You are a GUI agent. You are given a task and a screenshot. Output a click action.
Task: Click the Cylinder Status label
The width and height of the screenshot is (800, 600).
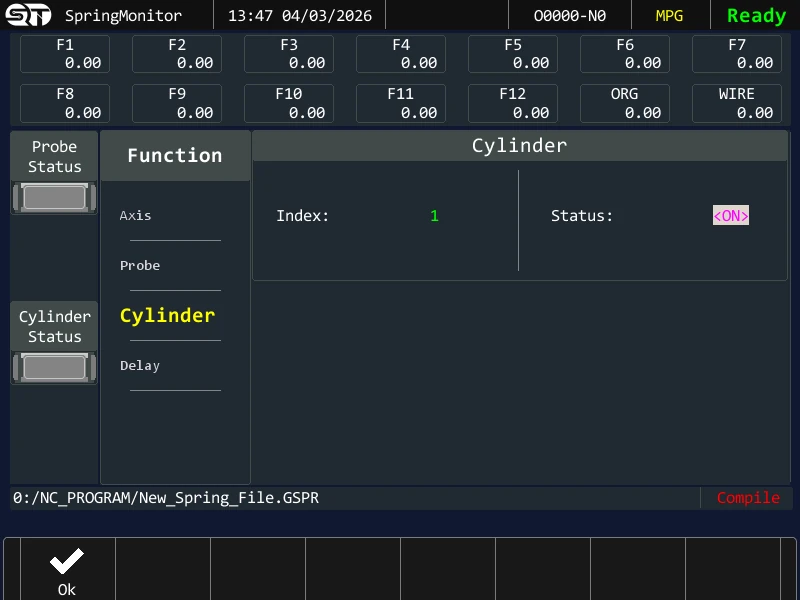click(55, 327)
